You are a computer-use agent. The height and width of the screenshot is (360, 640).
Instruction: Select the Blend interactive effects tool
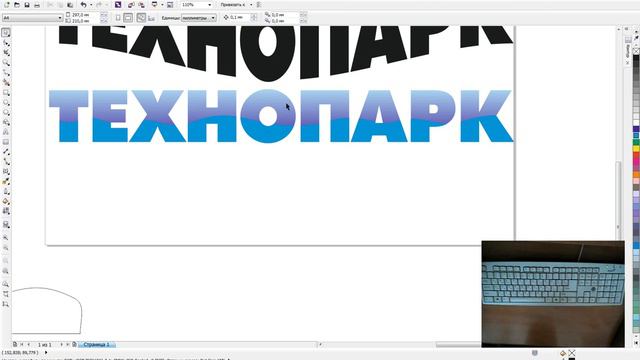(6, 172)
